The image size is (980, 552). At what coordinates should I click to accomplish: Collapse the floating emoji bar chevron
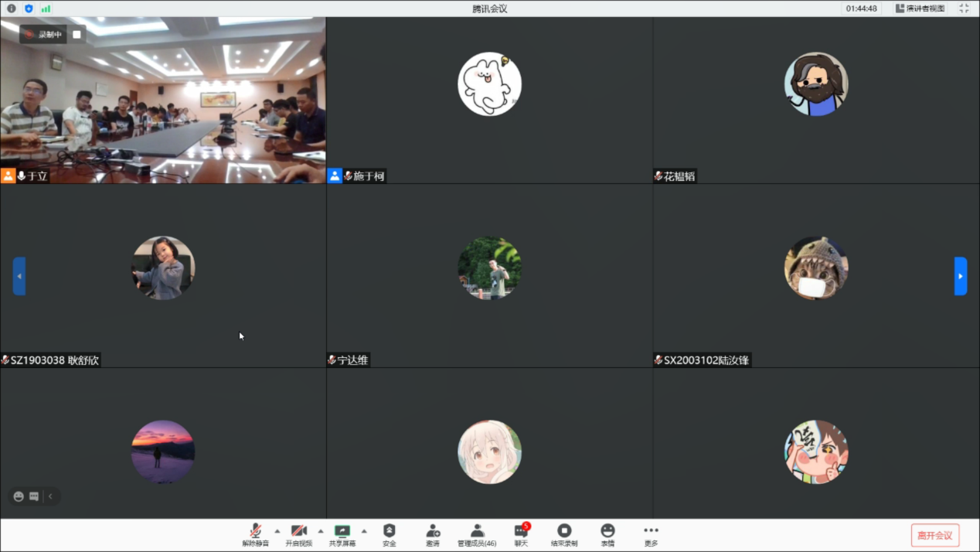tap(51, 496)
